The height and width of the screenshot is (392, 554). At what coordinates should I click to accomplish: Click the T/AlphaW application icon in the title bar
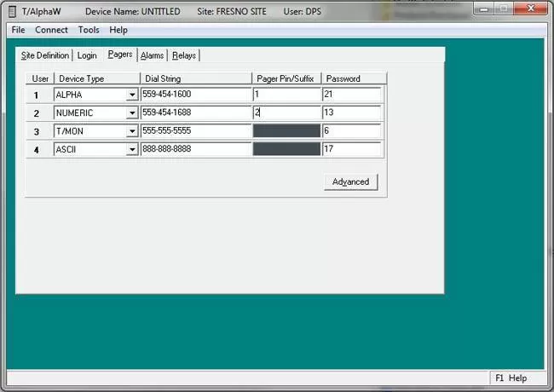pyautogui.click(x=12, y=11)
